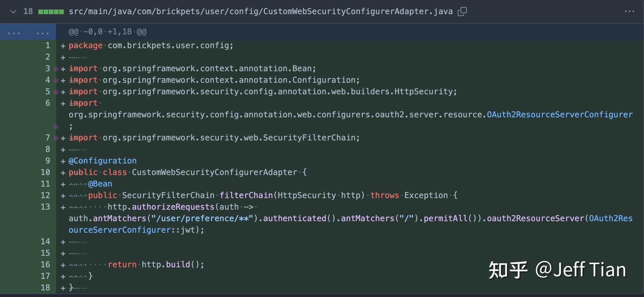The width and height of the screenshot is (644, 297).
Task: Click the dot under the OAuth2 import line
Action: click(56, 126)
